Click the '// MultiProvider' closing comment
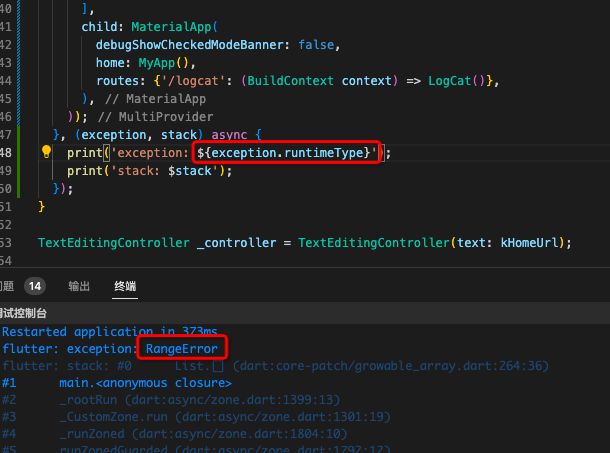The width and height of the screenshot is (610, 453). (155, 117)
